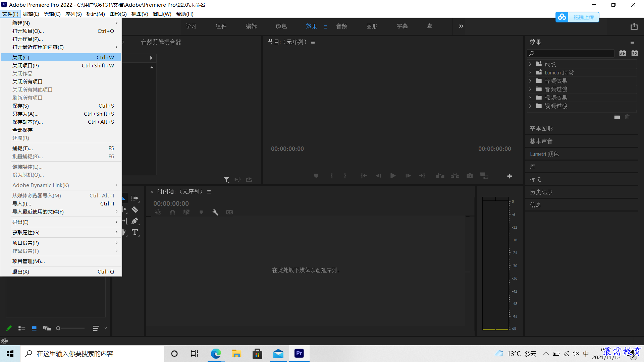644x362 pixels.
Task: Choose 退出(X) in the File menu
Action: click(x=61, y=271)
